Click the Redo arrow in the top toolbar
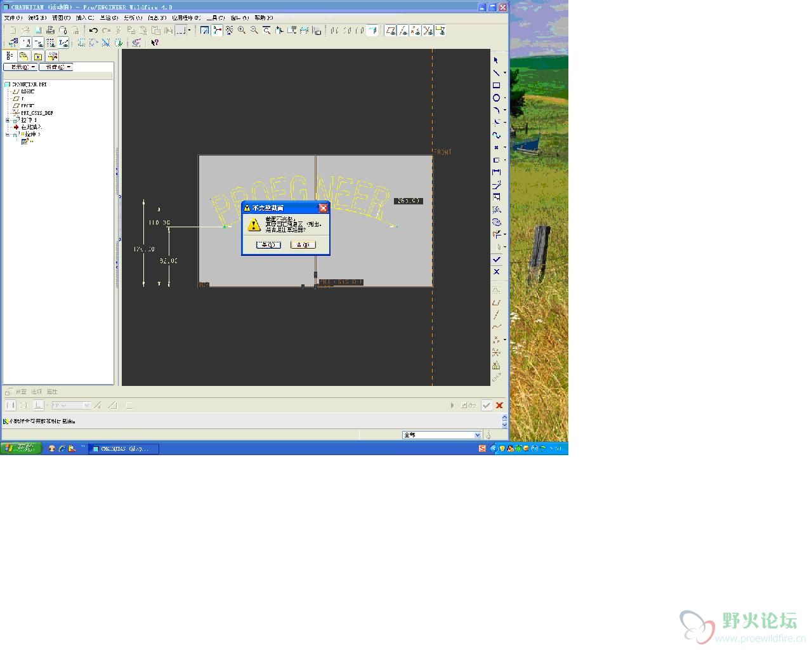The height and width of the screenshot is (650, 812). point(106,30)
